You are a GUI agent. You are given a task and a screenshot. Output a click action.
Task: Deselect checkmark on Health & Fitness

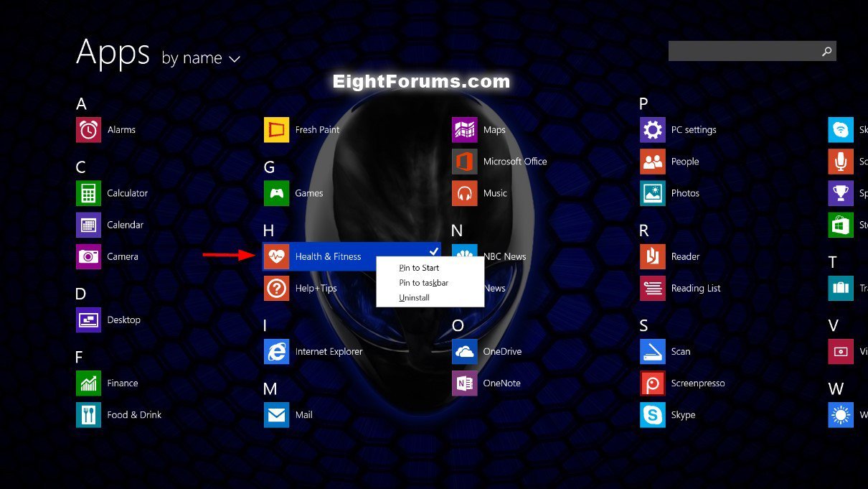pos(433,251)
